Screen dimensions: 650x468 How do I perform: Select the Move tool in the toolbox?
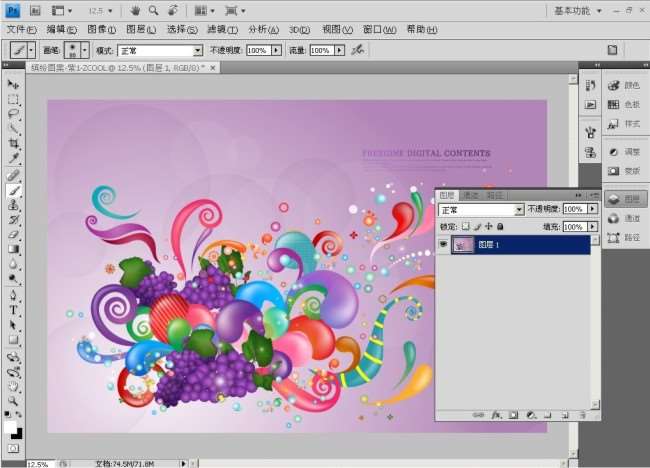point(14,84)
